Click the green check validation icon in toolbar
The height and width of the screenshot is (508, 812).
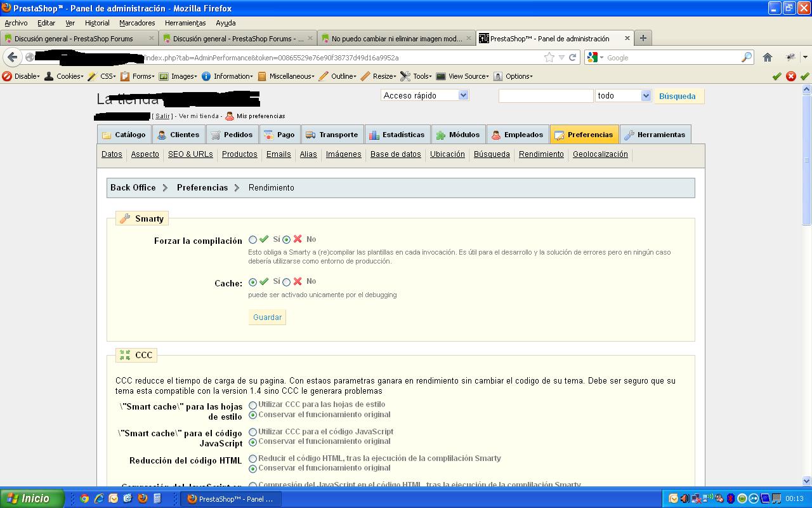click(776, 76)
